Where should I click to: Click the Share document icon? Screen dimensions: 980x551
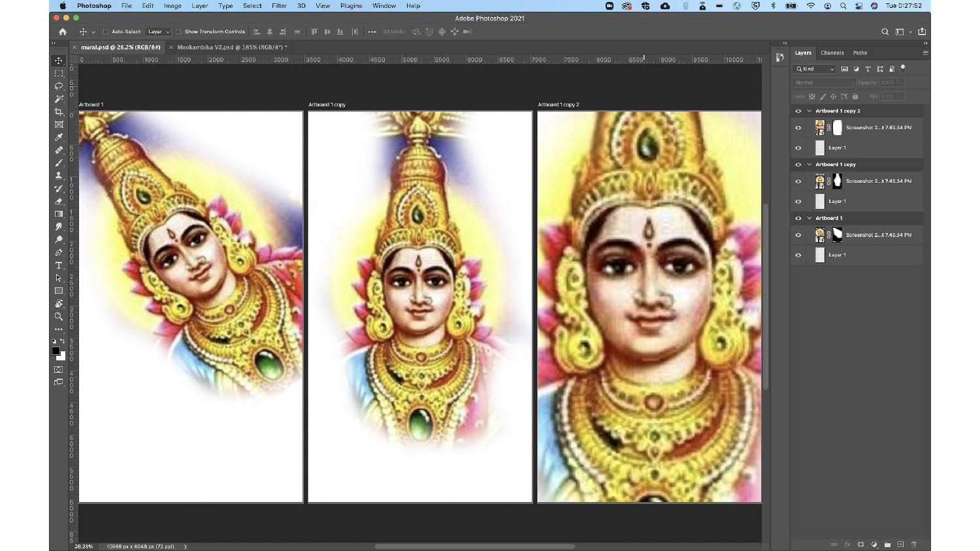(x=922, y=31)
